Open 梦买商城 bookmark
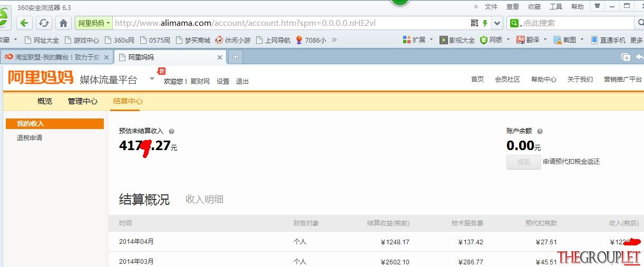644x267 pixels. click(x=193, y=40)
